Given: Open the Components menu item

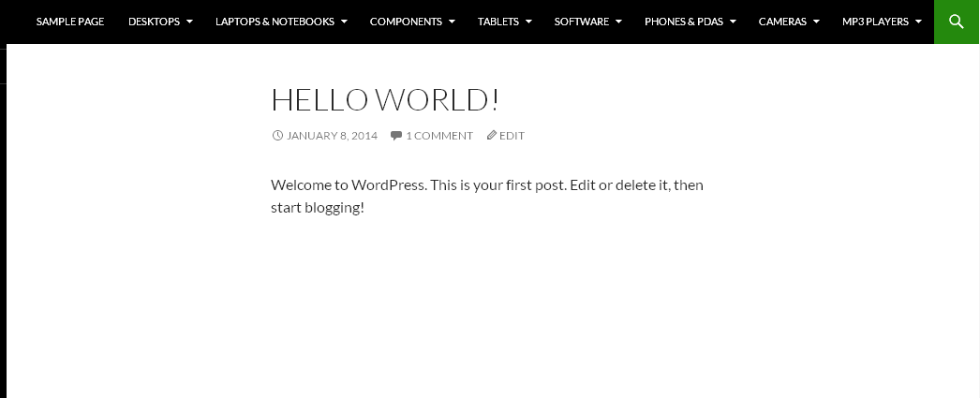Looking at the screenshot, I should tap(406, 22).
